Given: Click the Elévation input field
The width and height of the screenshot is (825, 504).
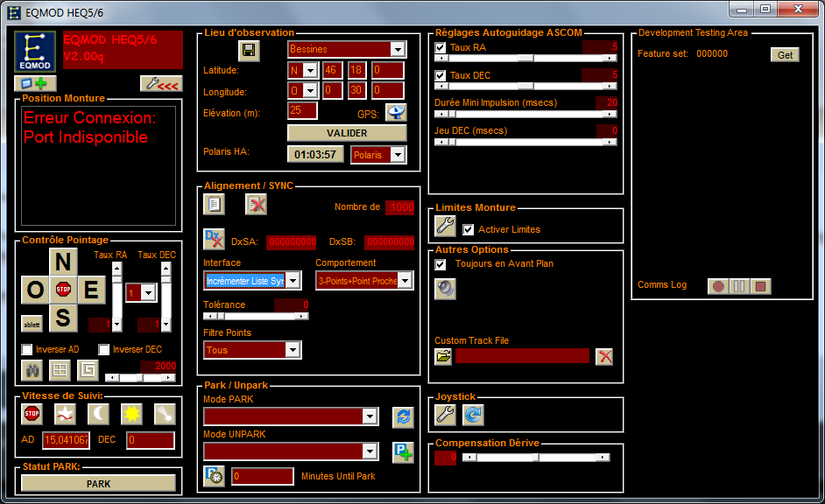Looking at the screenshot, I should tap(302, 110).
